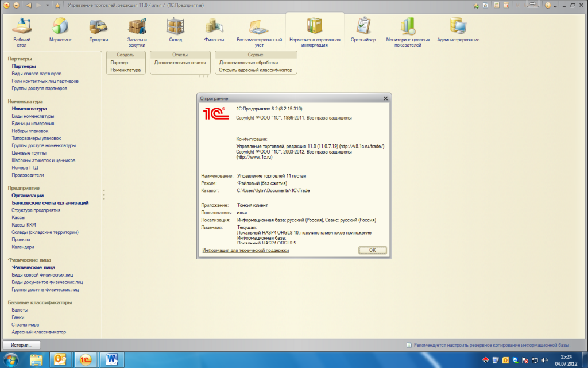Click Открыть адресный классификатор
This screenshot has height=368, width=588.
(x=256, y=70)
